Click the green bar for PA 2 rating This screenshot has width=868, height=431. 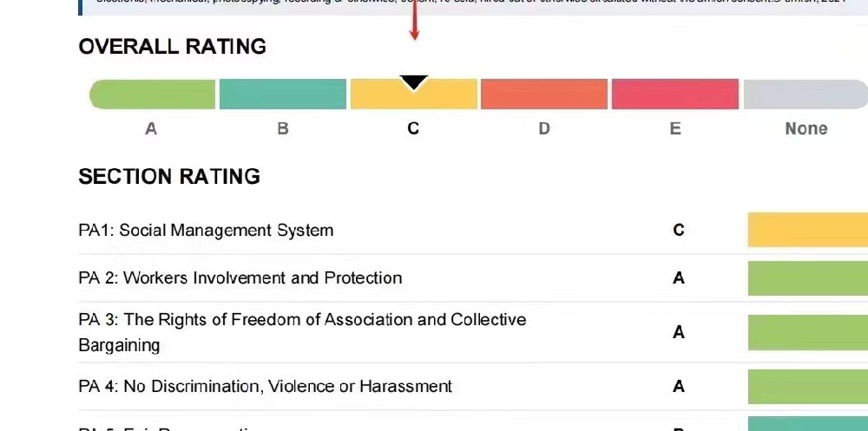[x=807, y=278]
